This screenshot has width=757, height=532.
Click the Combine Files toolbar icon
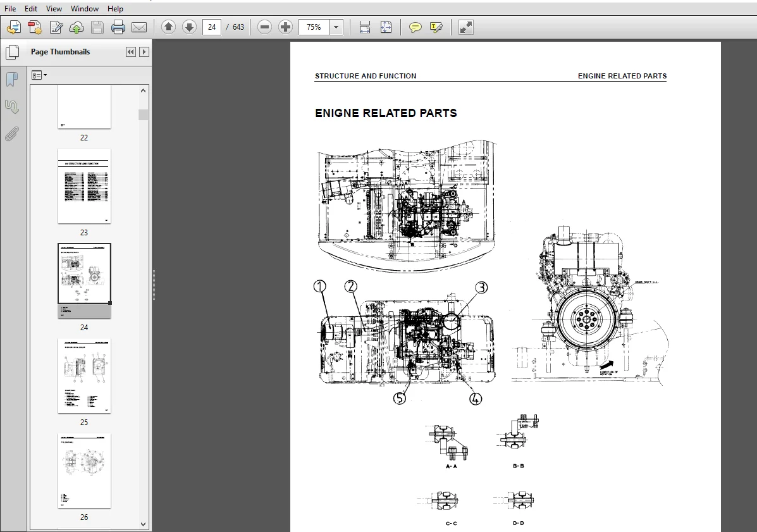[35, 27]
